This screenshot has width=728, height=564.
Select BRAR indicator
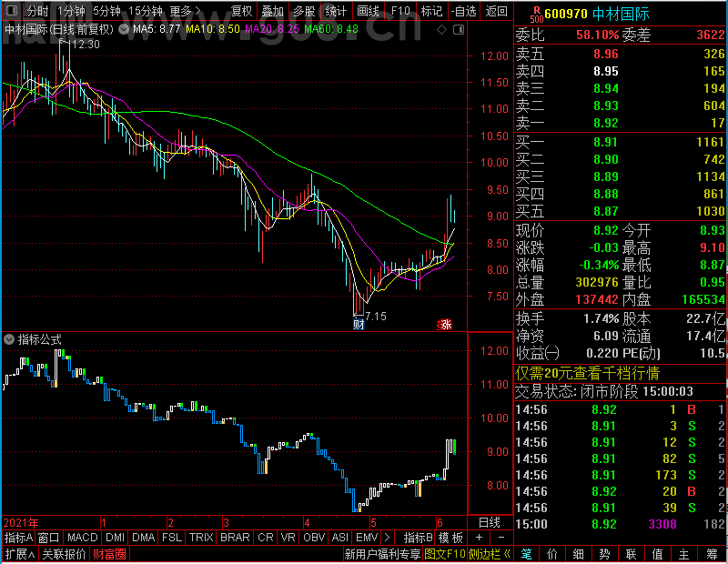pos(235,538)
